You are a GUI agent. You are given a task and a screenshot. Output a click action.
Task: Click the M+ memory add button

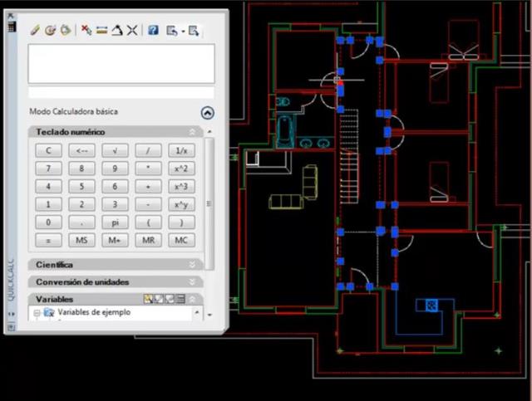point(115,240)
